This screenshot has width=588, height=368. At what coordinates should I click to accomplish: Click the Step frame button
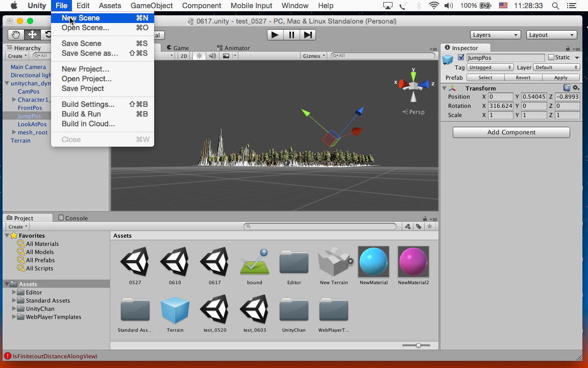[308, 35]
